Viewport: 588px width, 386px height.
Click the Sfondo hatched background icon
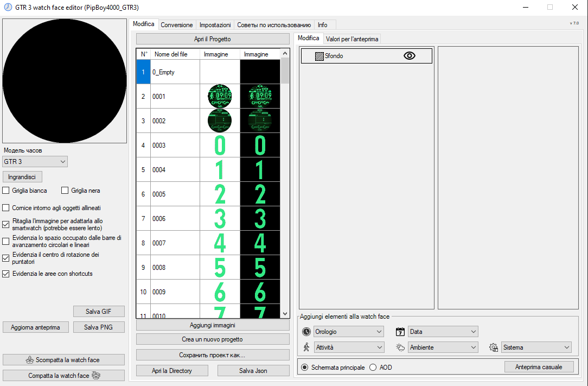coord(319,56)
